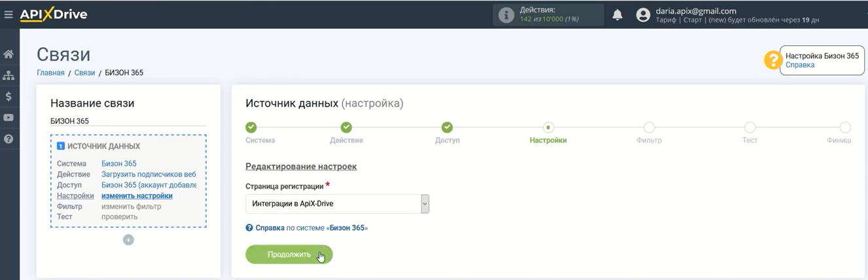Image resolution: width=868 pixels, height=280 pixels.
Task: Click изменить настройки link
Action: (137, 195)
